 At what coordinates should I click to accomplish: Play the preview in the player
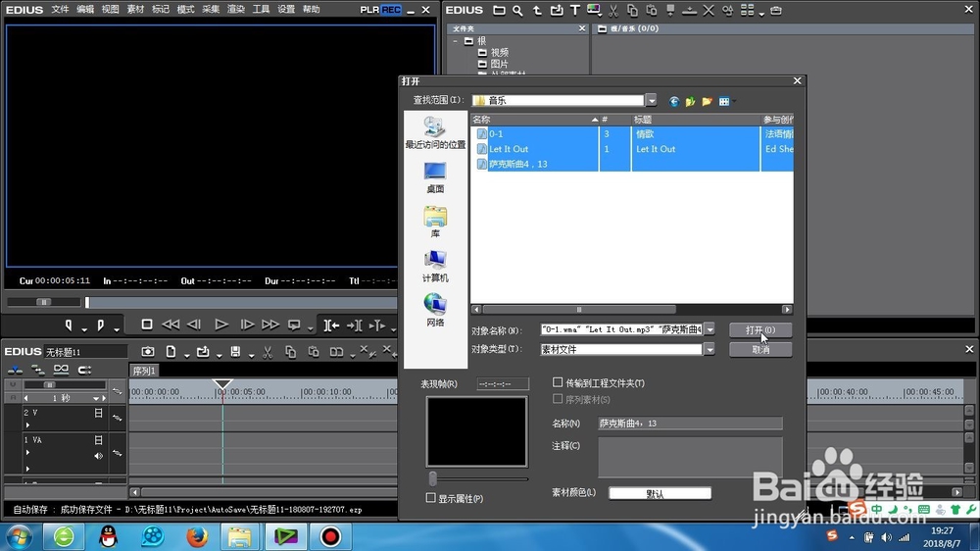coord(221,324)
